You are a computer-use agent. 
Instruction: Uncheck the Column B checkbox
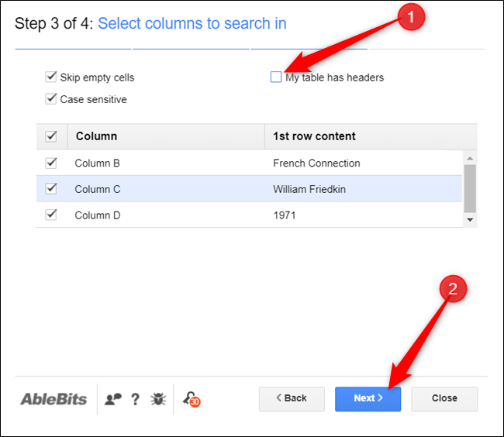click(x=51, y=163)
